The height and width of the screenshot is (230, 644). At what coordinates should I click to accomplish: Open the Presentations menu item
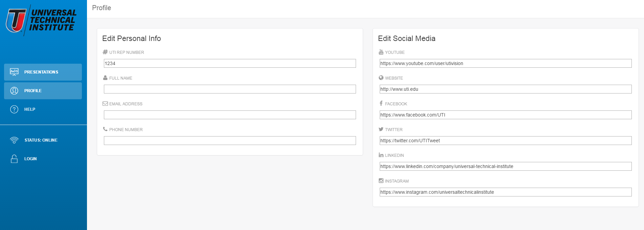tap(43, 72)
